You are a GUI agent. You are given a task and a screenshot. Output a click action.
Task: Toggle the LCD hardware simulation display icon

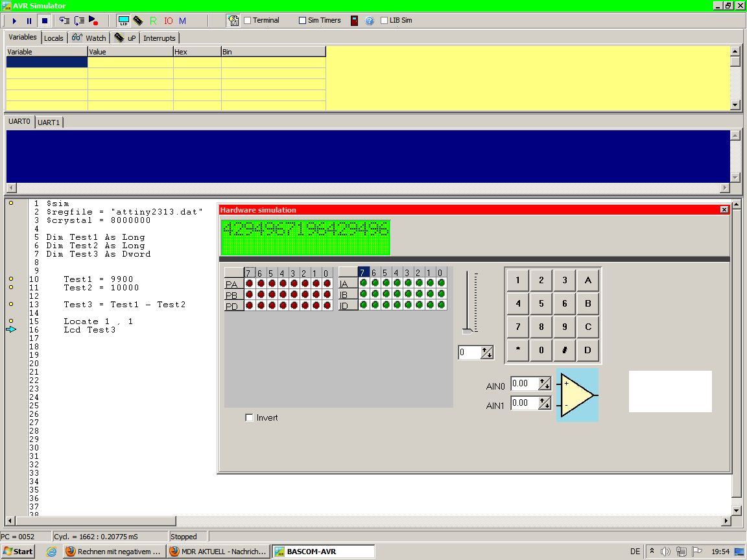point(123,21)
